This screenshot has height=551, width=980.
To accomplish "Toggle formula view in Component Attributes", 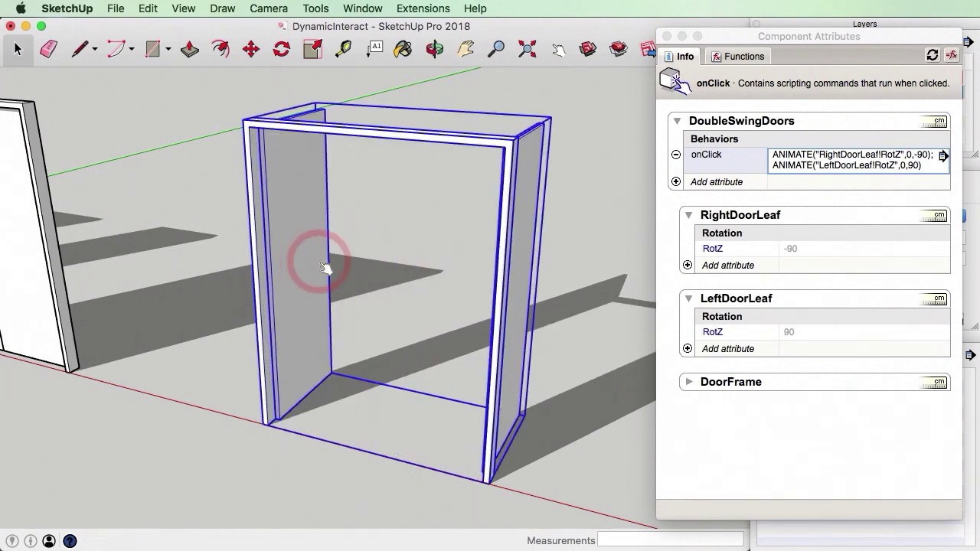I will tap(952, 55).
